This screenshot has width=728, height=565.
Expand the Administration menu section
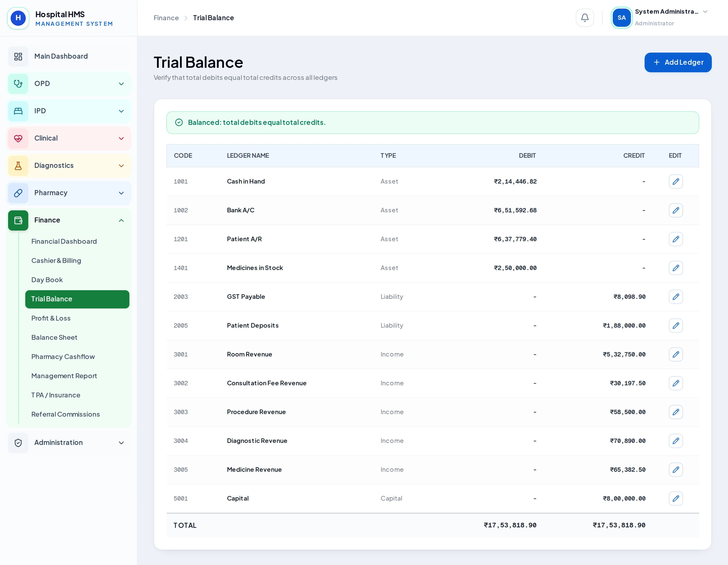point(69,443)
